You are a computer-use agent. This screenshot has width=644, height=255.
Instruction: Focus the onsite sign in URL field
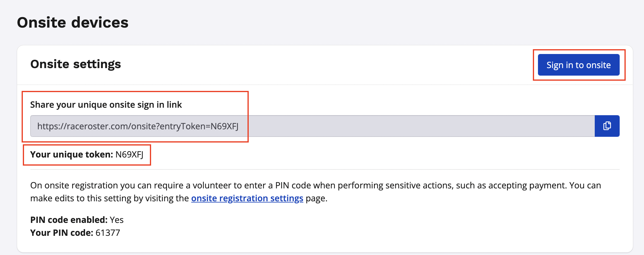pos(312,126)
